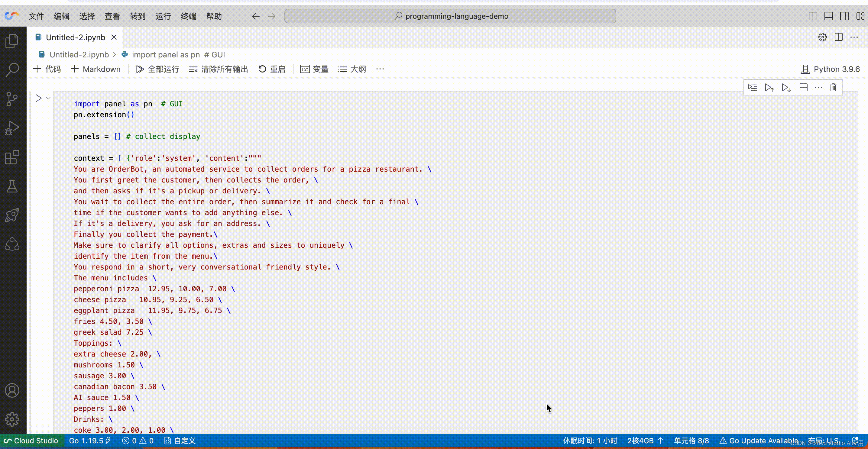Delete the cell with trash icon
868x449 pixels.
[833, 88]
